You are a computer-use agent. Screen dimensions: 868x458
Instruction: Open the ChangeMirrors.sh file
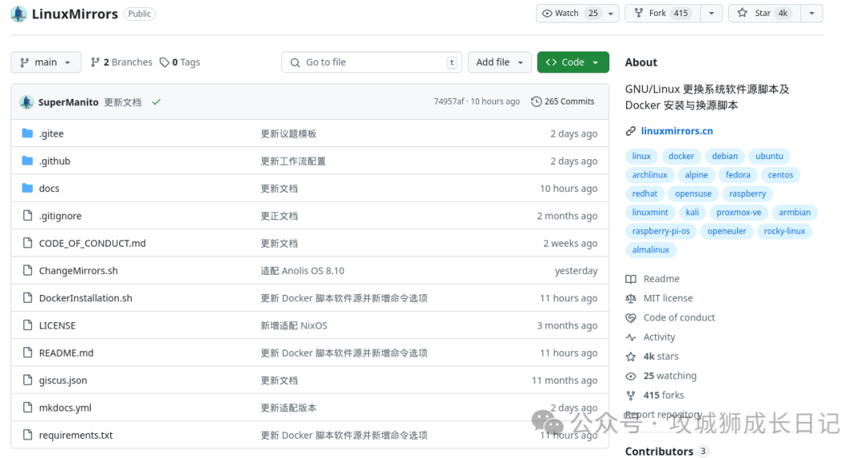tap(78, 271)
